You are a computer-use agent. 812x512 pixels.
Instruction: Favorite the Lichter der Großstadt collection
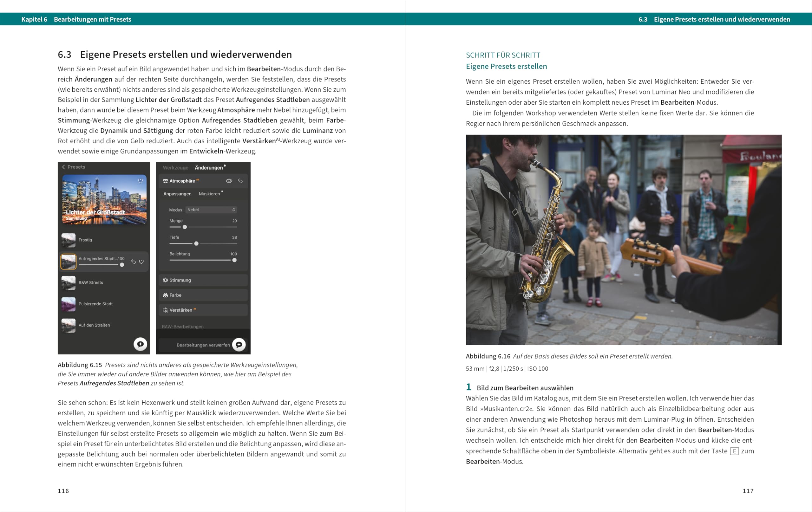140,181
